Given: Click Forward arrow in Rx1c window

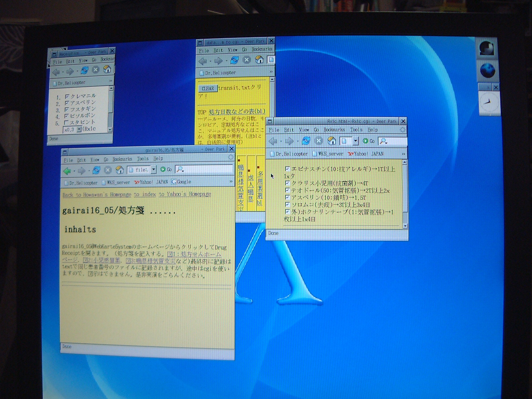Looking at the screenshot, I should click(x=289, y=141).
